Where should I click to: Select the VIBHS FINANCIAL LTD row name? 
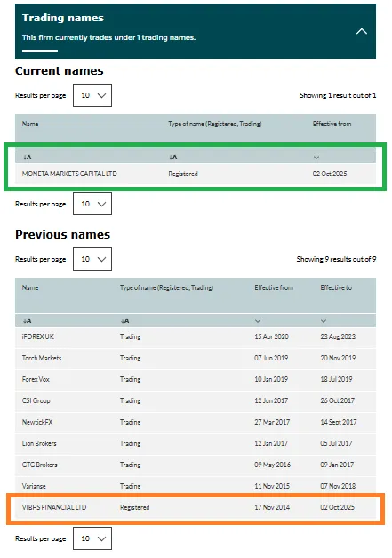click(54, 507)
